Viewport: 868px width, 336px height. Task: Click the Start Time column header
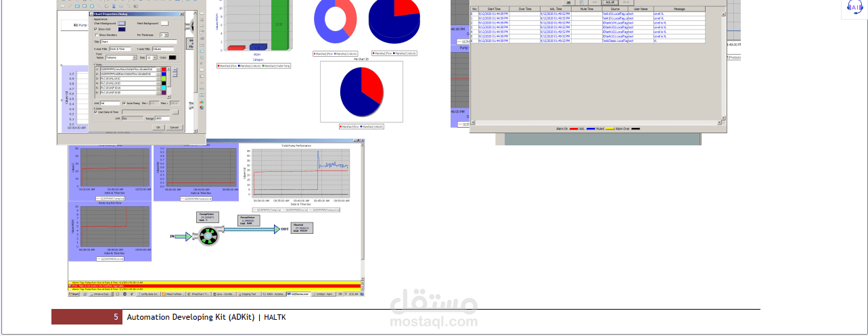[494, 9]
